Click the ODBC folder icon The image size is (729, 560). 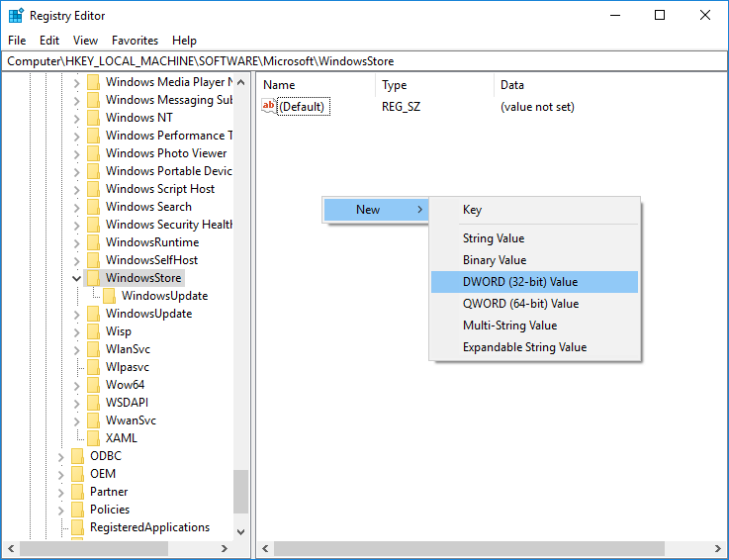[x=78, y=456]
